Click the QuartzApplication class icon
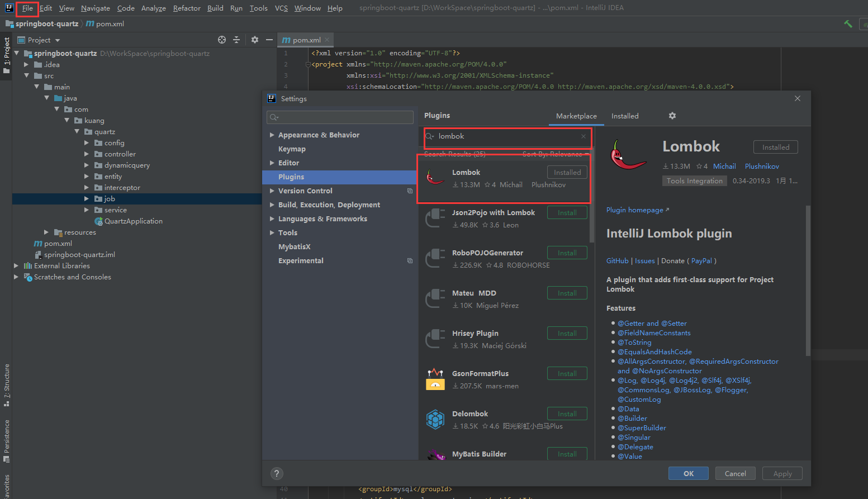The width and height of the screenshot is (868, 499). coord(98,221)
